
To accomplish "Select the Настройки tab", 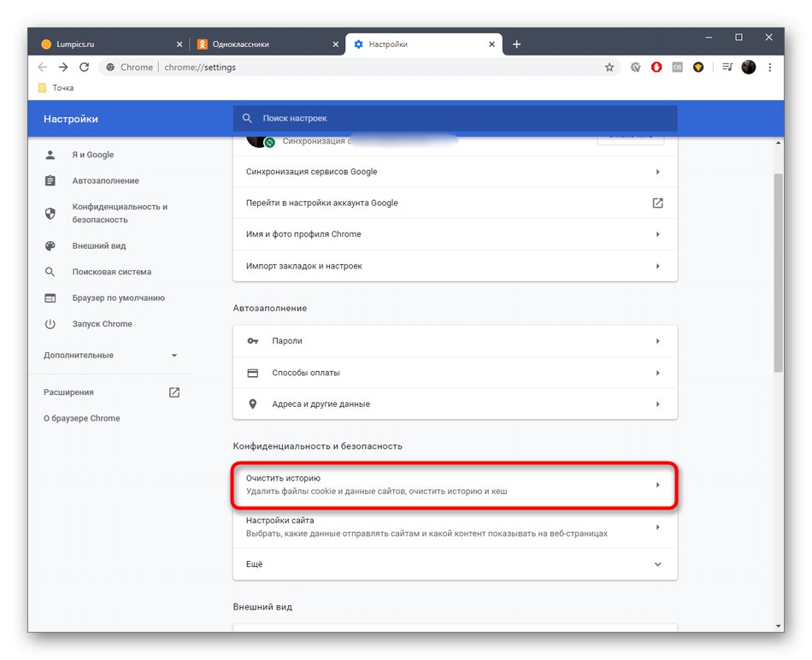I will 424,44.
